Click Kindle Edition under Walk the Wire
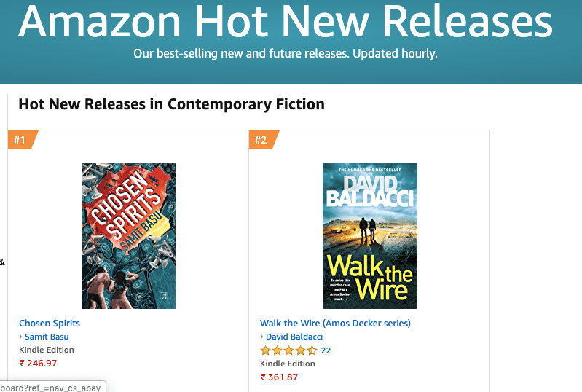This screenshot has height=392, width=582. tap(288, 364)
